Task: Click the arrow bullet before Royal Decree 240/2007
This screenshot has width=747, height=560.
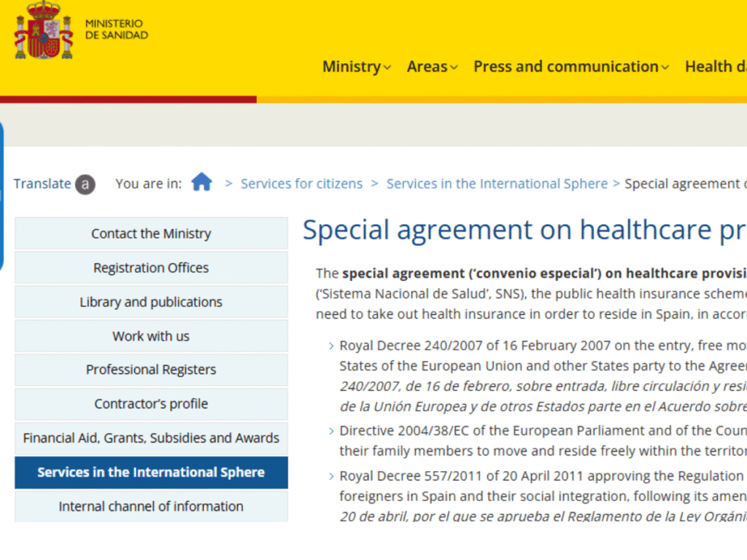Action: [330, 346]
